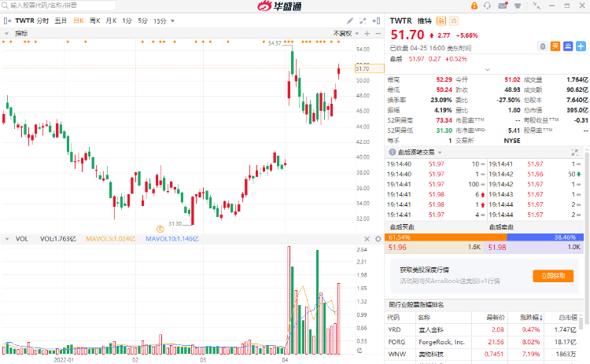The width and height of the screenshot is (590, 364).
Task: Click the 73.34 52-week high value
Action: (444, 120)
